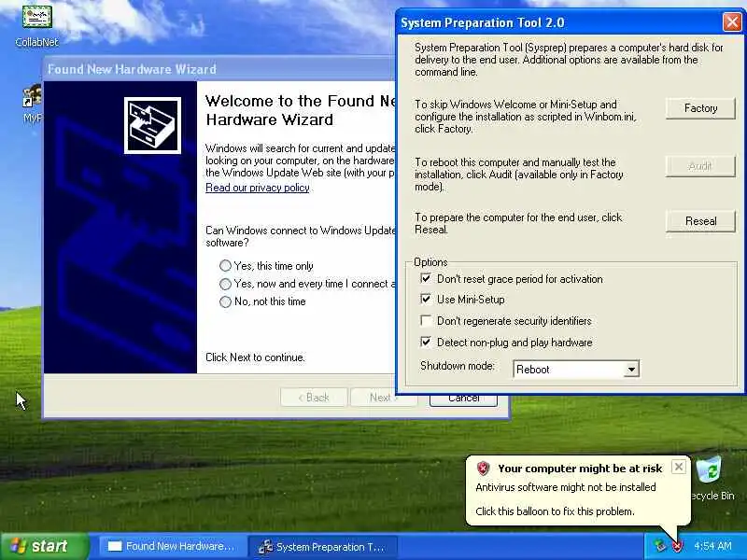Click the Windows flag on Start button

click(18, 546)
